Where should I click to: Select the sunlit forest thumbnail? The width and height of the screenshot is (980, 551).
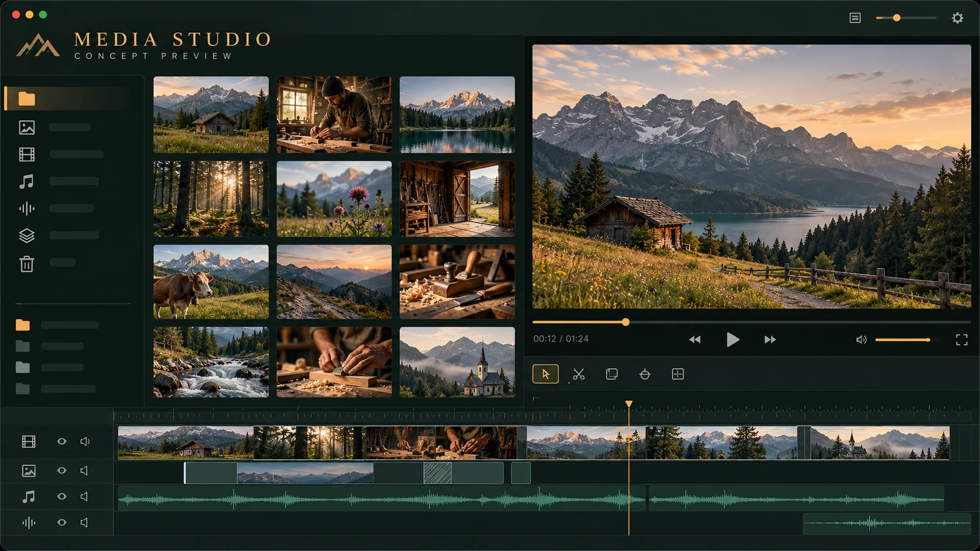[211, 199]
